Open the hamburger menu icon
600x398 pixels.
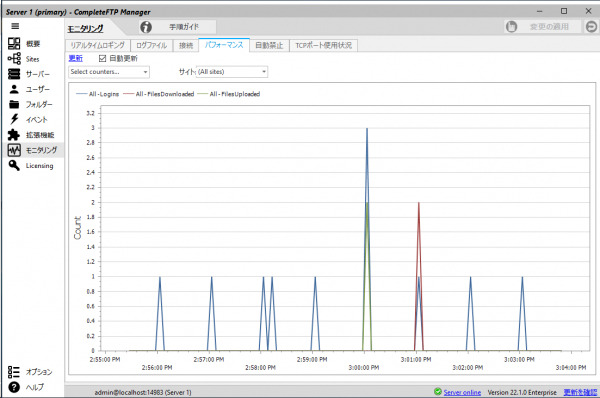point(15,26)
